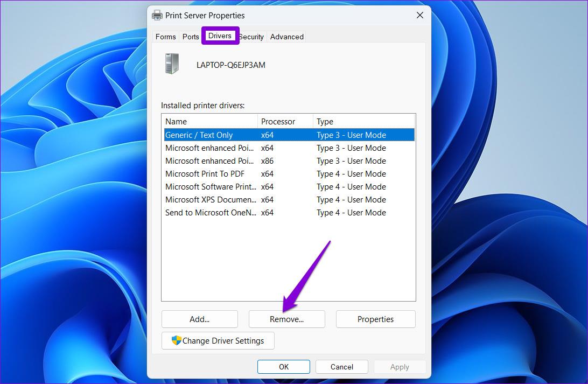Confirm changes with the OK button
The width and height of the screenshot is (588, 384).
(x=283, y=366)
